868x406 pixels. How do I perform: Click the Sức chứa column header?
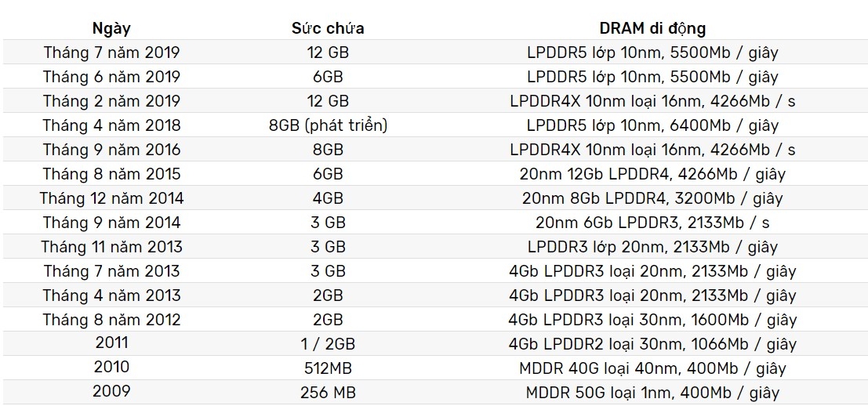(328, 28)
